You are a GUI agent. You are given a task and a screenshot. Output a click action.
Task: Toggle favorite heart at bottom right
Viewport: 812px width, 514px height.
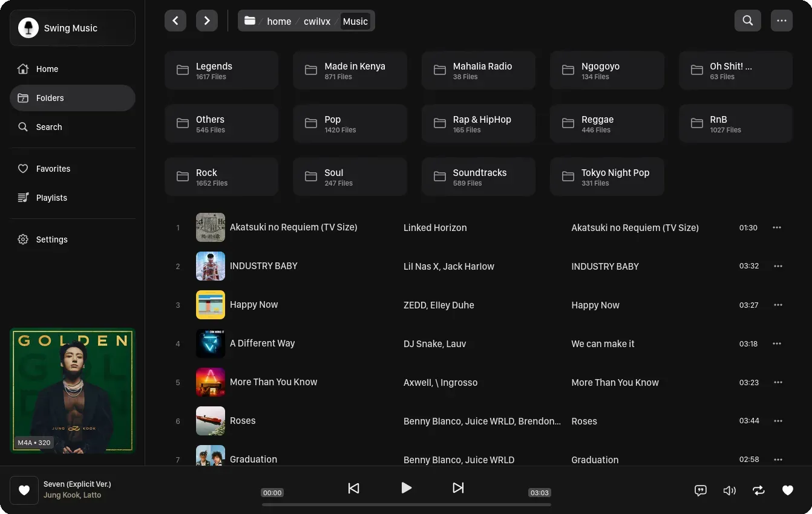point(788,490)
